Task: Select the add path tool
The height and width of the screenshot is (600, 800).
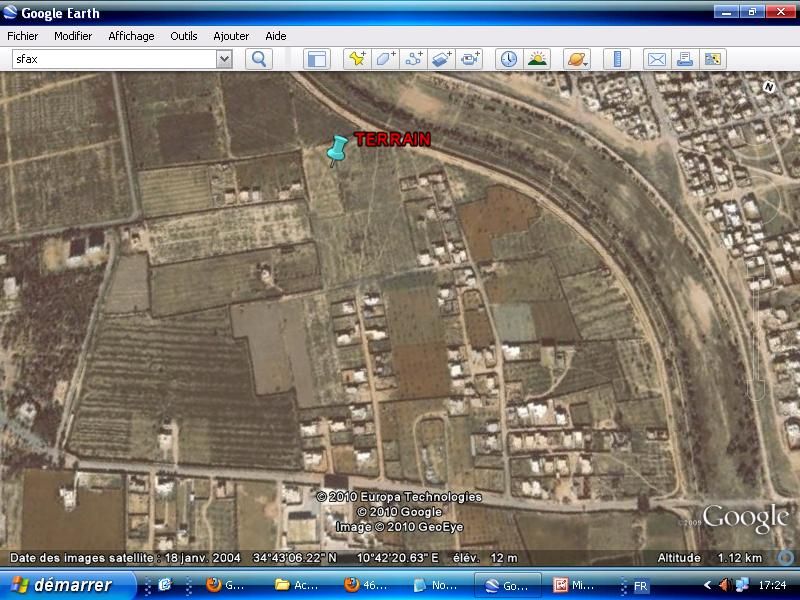Action: (x=413, y=59)
